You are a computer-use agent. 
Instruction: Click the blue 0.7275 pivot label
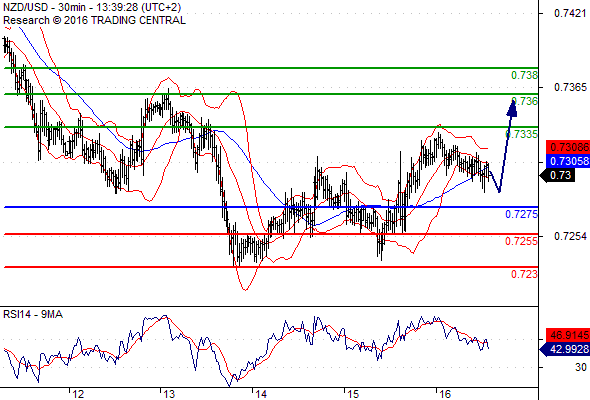(x=522, y=214)
